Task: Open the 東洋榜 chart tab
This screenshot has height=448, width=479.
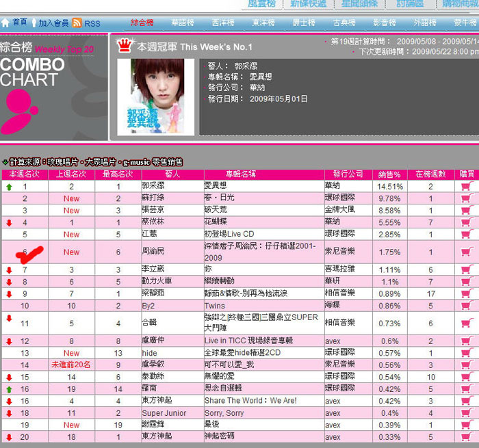Action: (263, 23)
